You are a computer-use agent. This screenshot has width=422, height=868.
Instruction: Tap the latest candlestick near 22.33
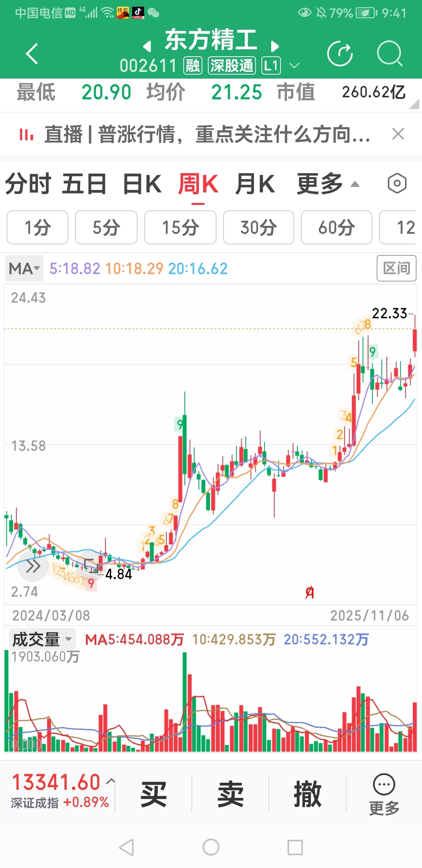(415, 337)
